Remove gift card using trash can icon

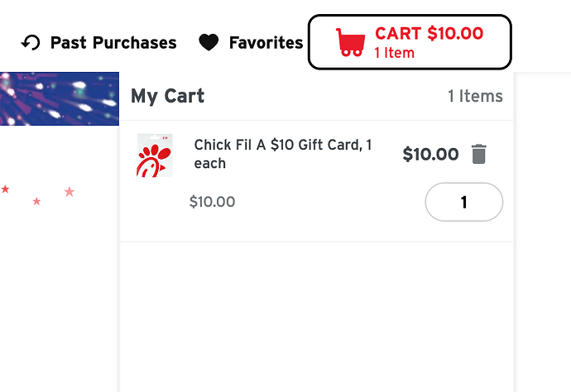(478, 154)
